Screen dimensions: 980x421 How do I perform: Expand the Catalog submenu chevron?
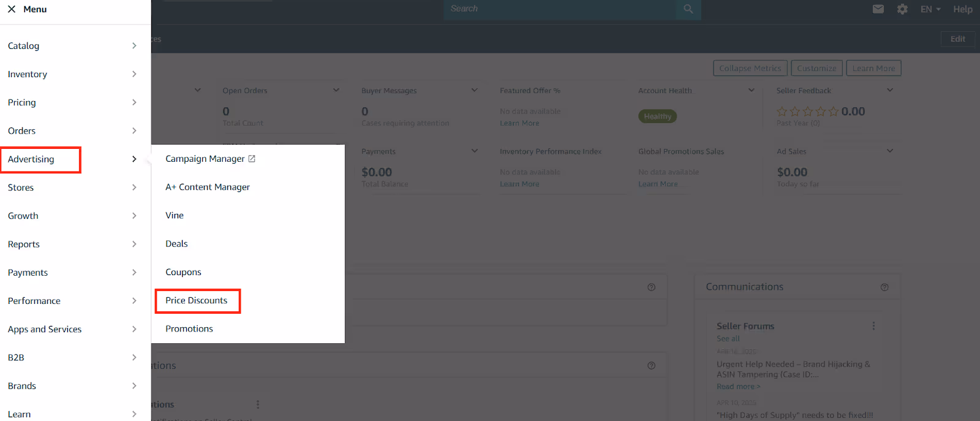tap(134, 46)
